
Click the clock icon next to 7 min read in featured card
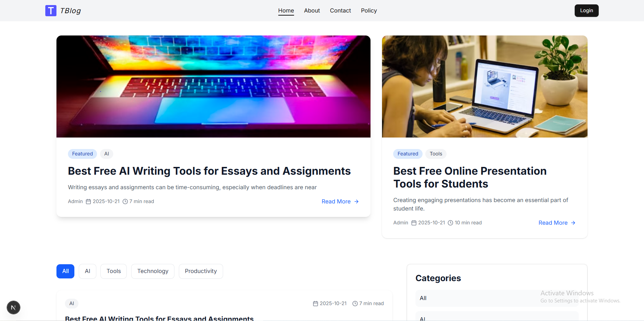(x=125, y=201)
